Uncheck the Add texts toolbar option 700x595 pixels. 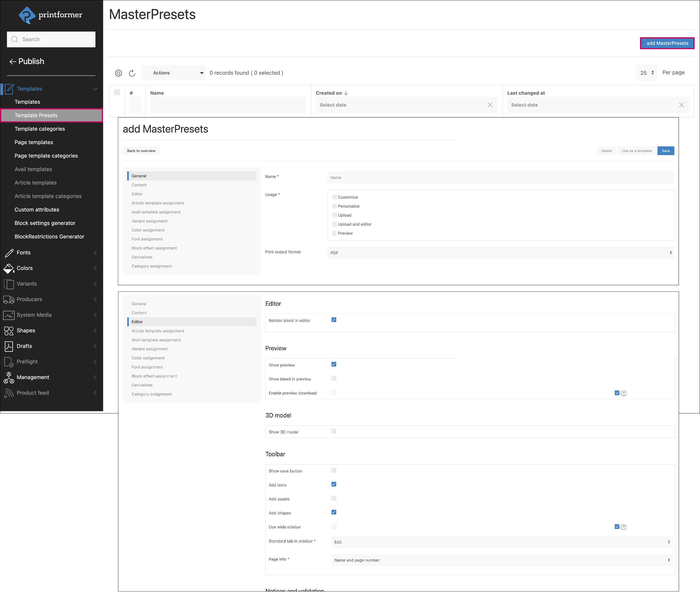tap(333, 484)
